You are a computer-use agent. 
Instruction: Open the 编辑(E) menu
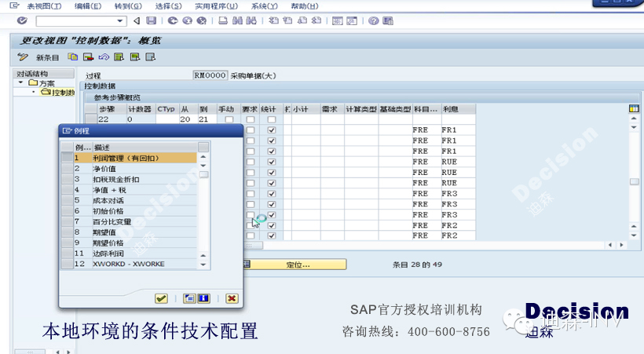[x=87, y=6]
